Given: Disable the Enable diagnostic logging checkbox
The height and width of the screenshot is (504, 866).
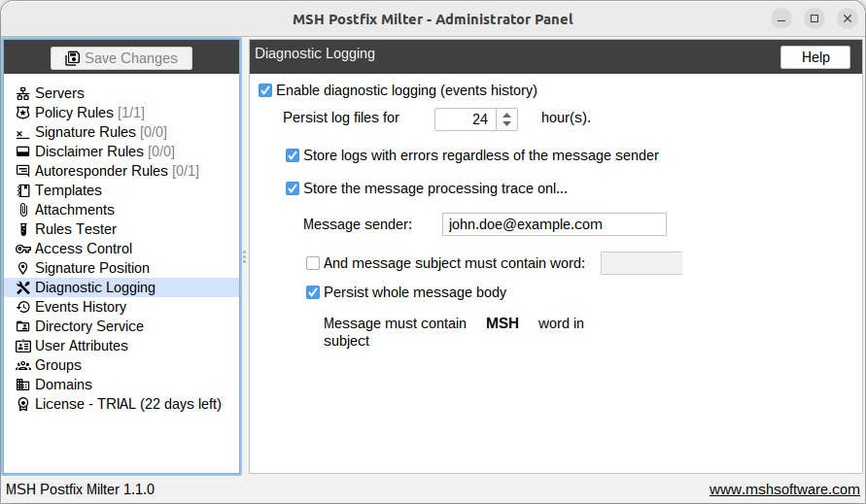Looking at the screenshot, I should pos(265,90).
